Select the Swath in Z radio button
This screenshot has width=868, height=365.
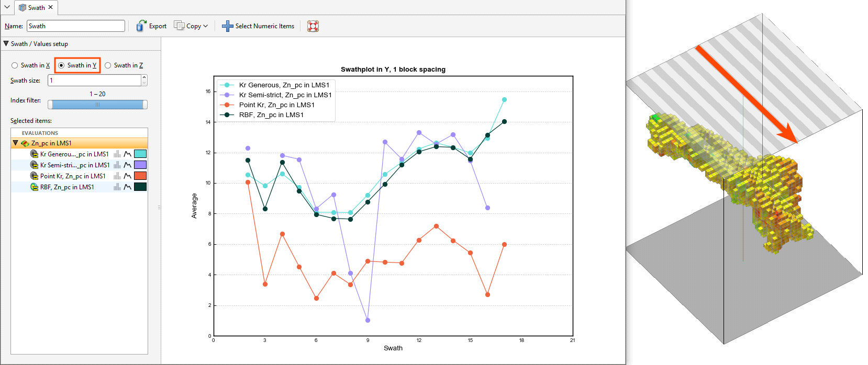pos(108,65)
